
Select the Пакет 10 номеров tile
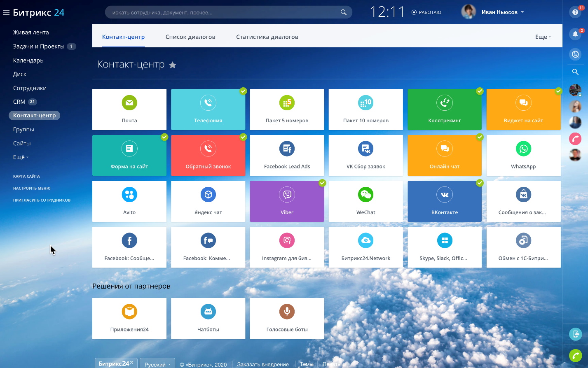tap(366, 109)
